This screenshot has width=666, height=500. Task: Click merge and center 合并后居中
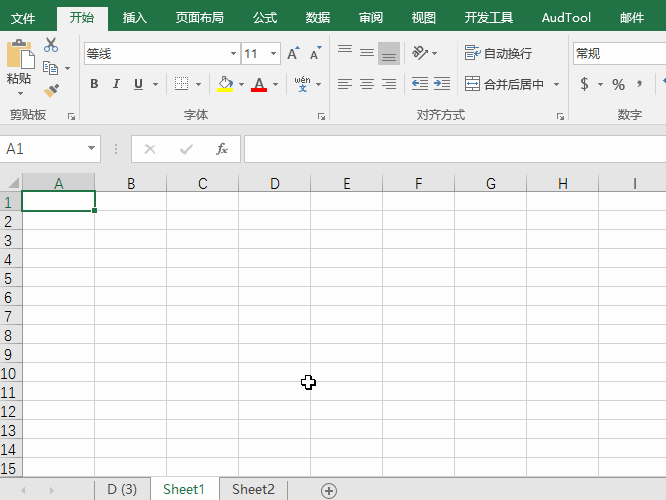[x=504, y=84]
